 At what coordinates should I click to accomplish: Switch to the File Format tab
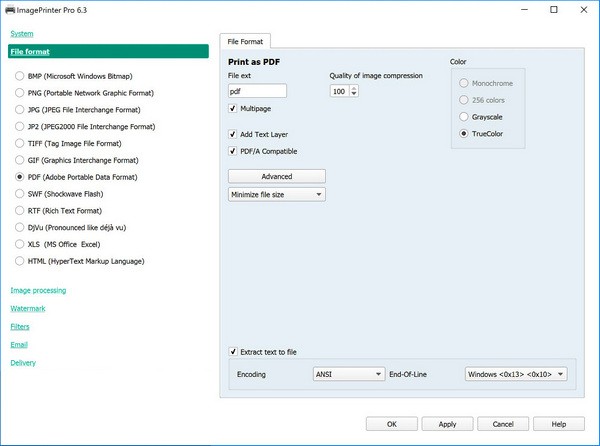point(246,42)
